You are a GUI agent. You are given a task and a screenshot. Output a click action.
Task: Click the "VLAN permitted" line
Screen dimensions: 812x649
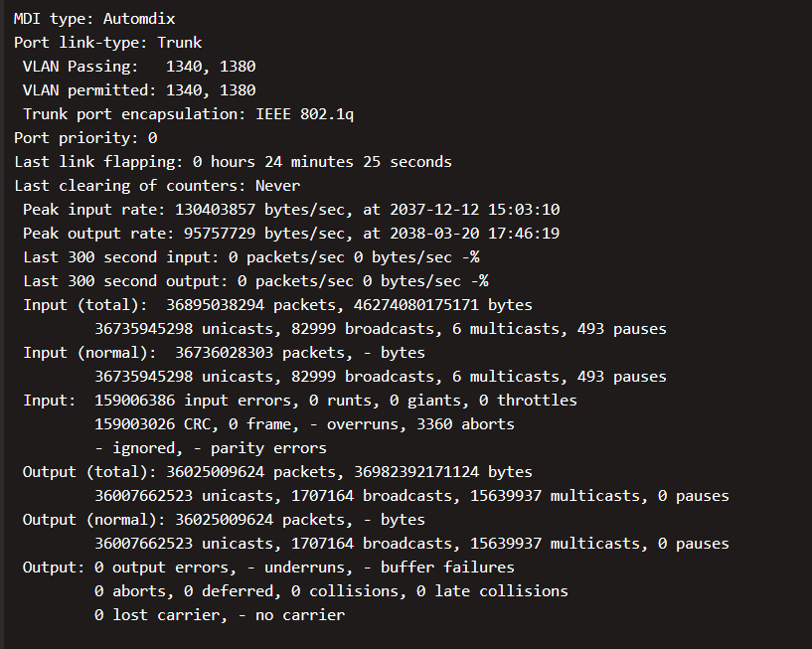click(x=139, y=90)
